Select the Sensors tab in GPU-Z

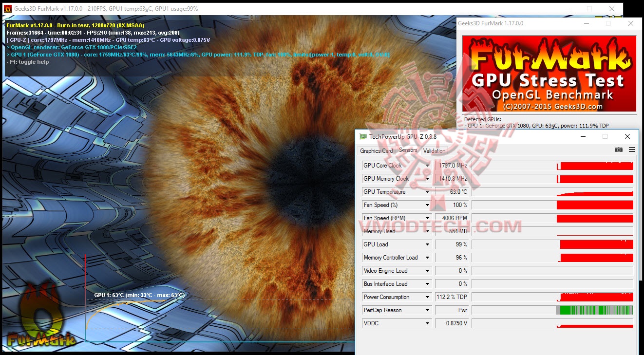click(408, 150)
